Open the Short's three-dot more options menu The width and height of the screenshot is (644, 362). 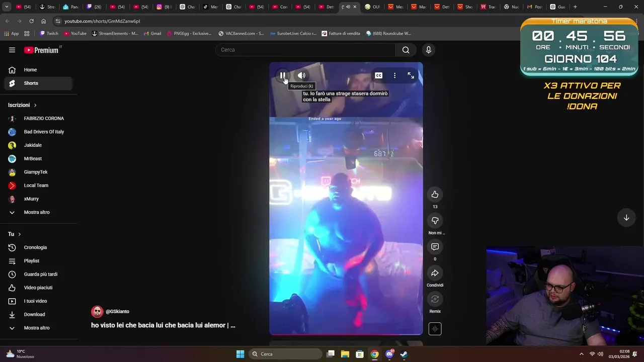[x=394, y=75]
